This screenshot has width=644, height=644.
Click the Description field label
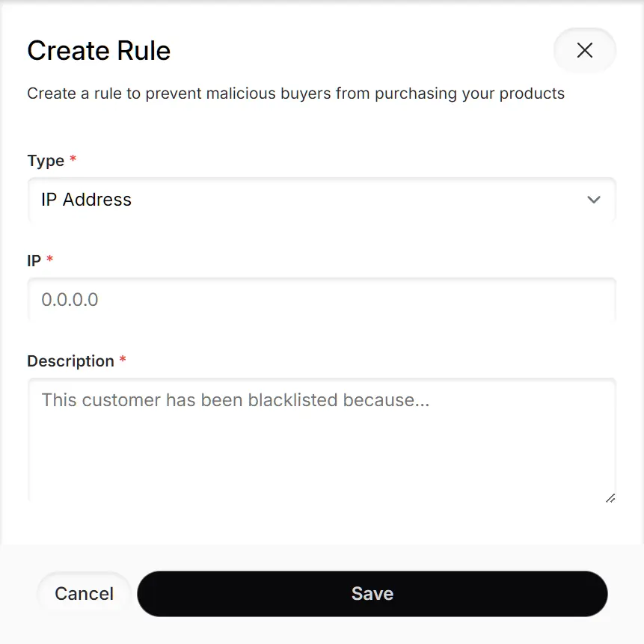(x=70, y=361)
